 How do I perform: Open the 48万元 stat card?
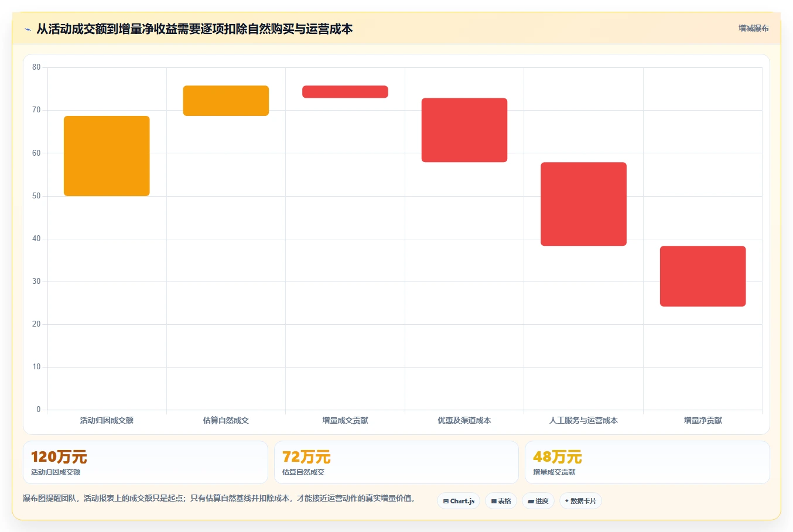point(647,462)
